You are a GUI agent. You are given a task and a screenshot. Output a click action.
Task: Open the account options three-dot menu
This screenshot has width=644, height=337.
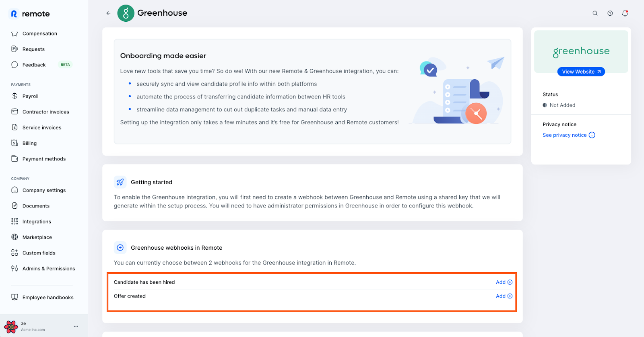pos(76,326)
